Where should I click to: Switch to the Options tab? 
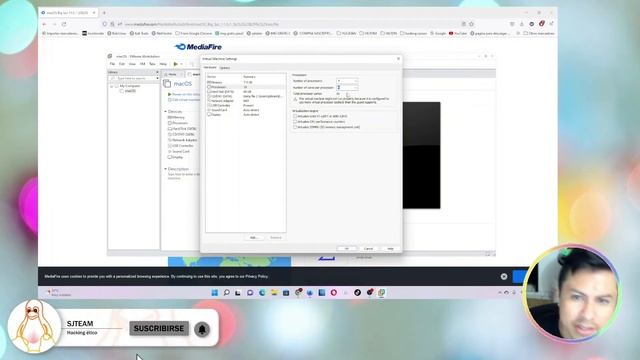coord(225,68)
